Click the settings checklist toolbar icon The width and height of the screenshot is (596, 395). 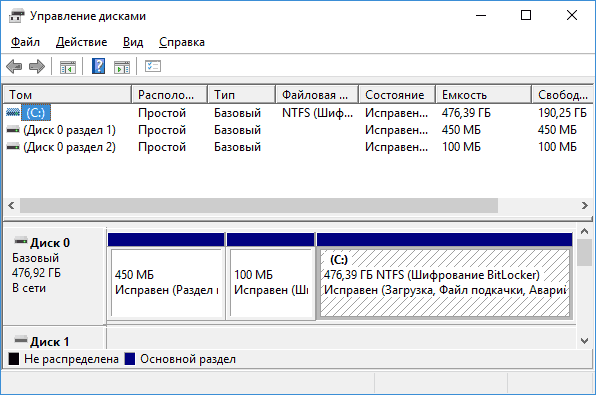153,66
